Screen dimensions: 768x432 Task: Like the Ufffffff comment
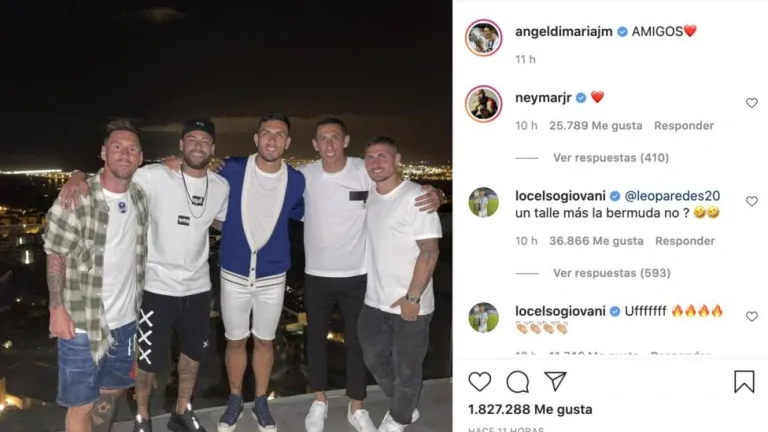(752, 316)
